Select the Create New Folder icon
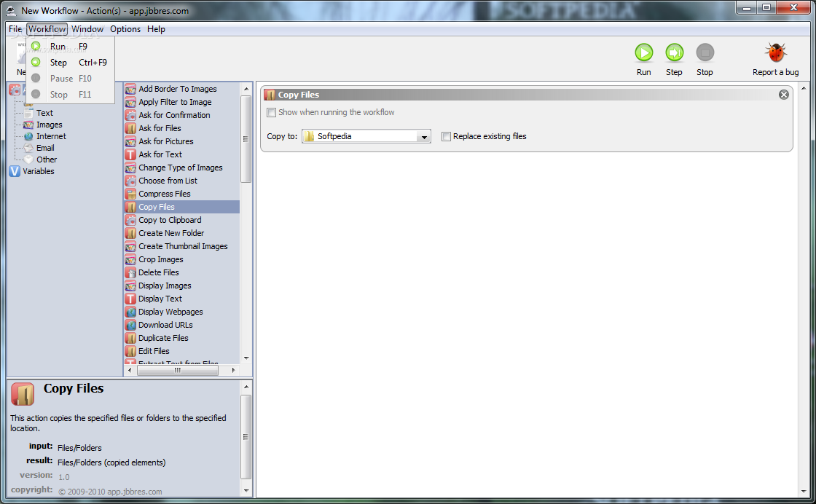The height and width of the screenshot is (504, 816). (130, 233)
